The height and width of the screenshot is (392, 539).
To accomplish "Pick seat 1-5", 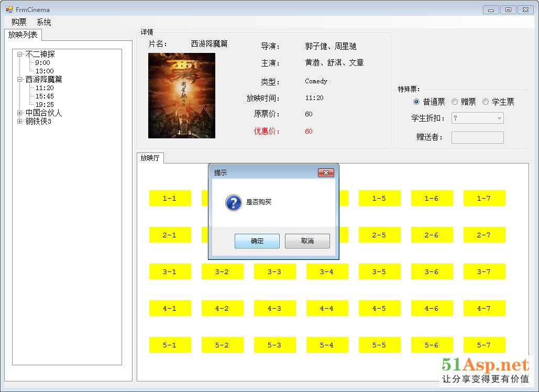I will [379, 198].
